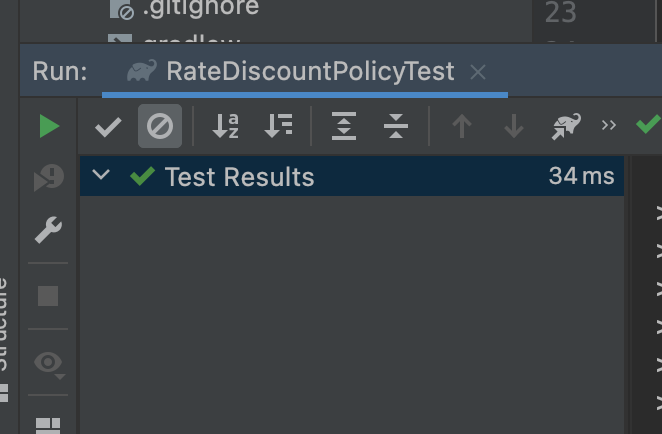
Task: Click rerun failed tests icon
Action: tap(49, 177)
